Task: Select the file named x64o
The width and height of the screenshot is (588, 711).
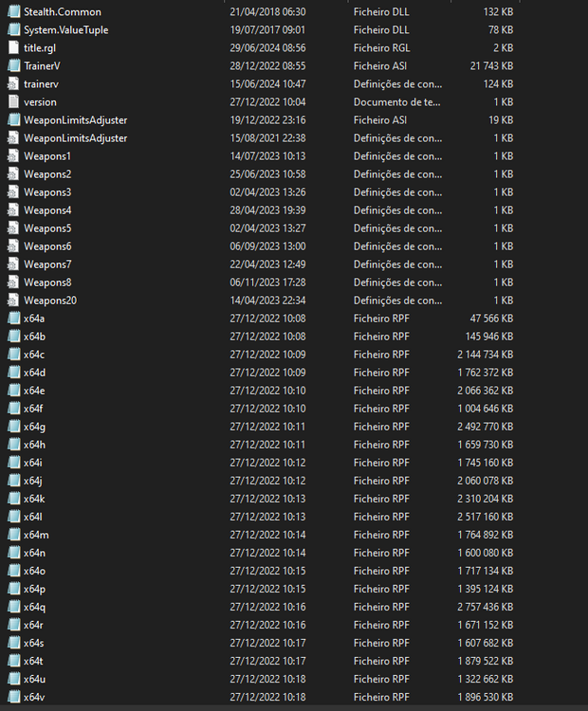Action: (x=34, y=571)
